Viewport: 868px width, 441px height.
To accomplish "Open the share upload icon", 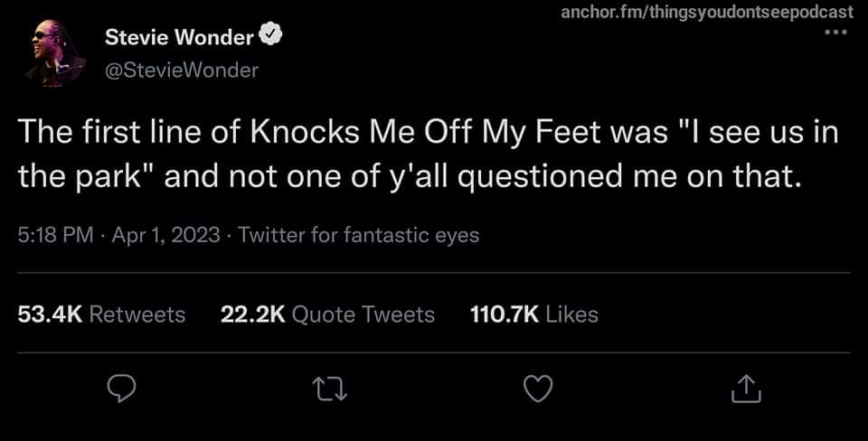I will pos(747,389).
